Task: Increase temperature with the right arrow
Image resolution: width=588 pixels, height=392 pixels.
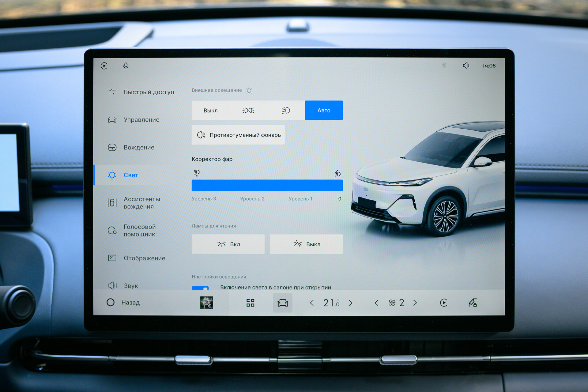Action: [351, 303]
